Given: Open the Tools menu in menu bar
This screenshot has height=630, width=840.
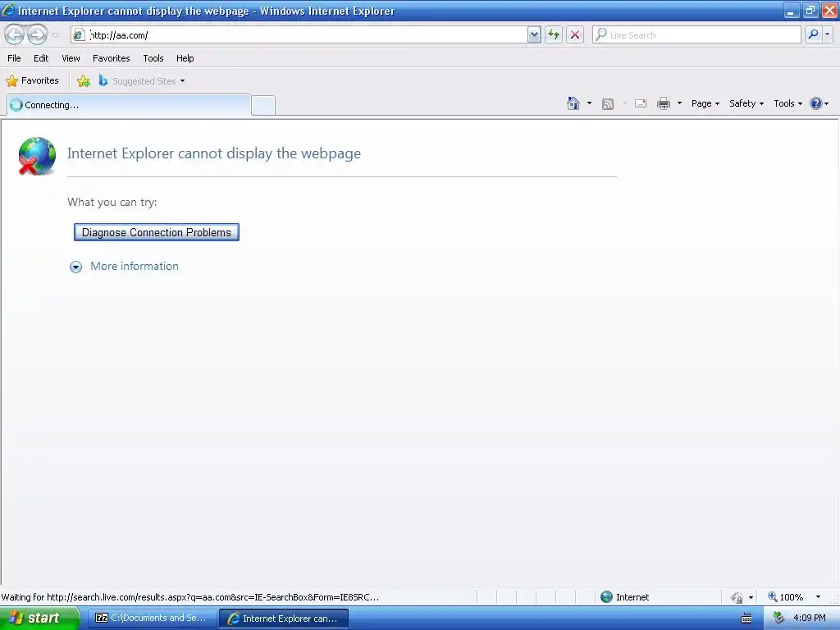Looking at the screenshot, I should coord(153,58).
